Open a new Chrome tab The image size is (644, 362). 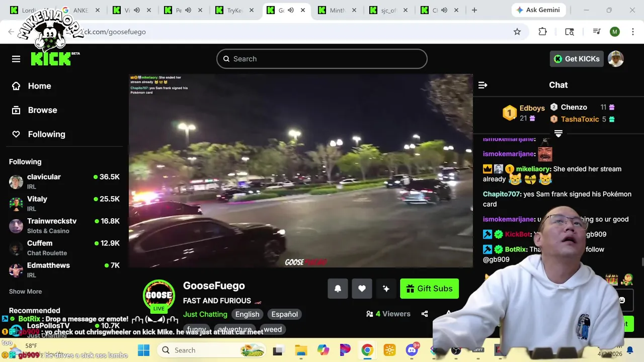[x=474, y=10]
